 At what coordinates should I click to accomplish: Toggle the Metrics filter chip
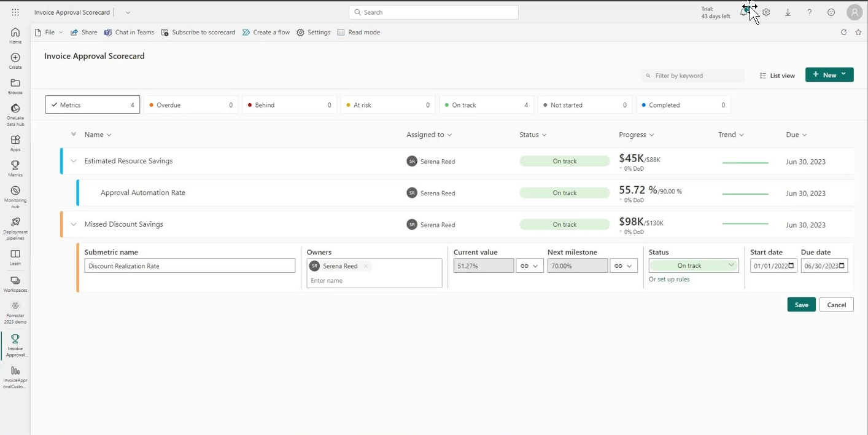click(x=91, y=104)
